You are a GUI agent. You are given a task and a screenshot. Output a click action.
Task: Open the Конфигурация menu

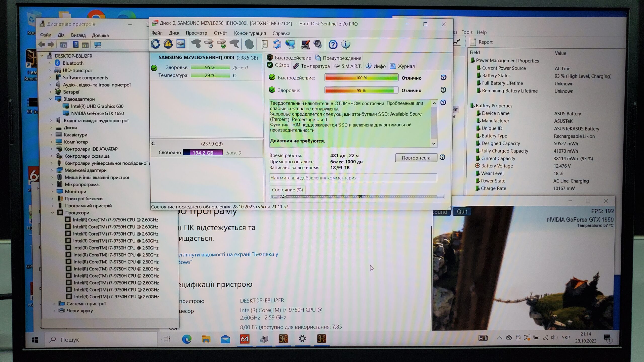click(x=250, y=33)
